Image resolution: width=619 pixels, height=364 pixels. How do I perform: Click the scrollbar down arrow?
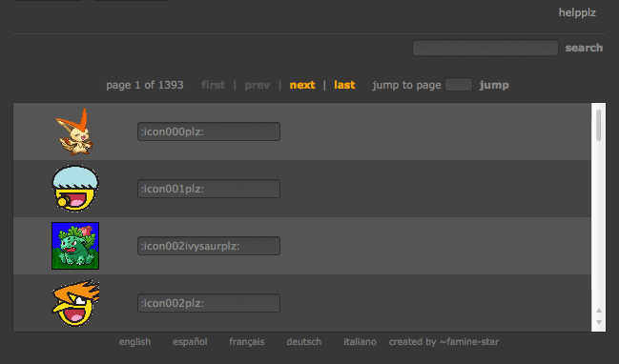click(x=599, y=322)
